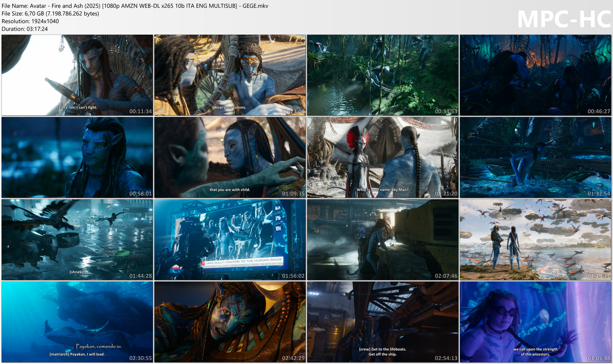Select the thumbnail captioned "I can't run. I can't fight."
This screenshot has height=364, width=613.
[x=77, y=75]
